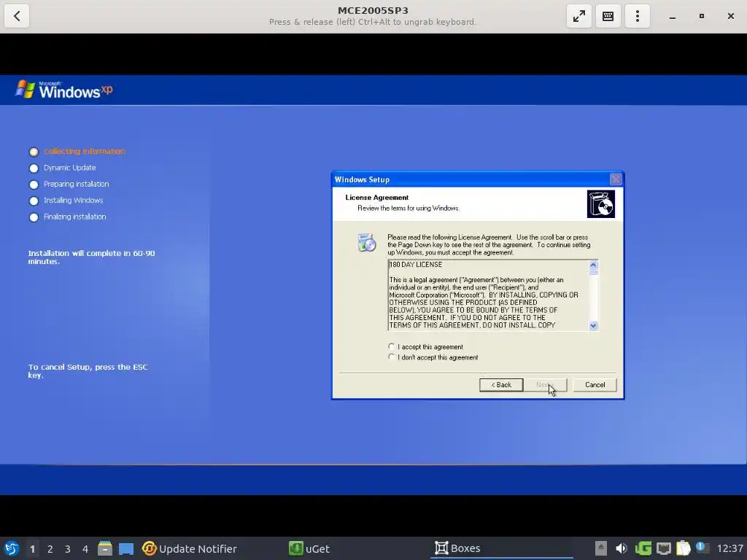Click the blue show-desktop icon on taskbar
The width and height of the screenshot is (747, 560).
[x=126, y=548]
